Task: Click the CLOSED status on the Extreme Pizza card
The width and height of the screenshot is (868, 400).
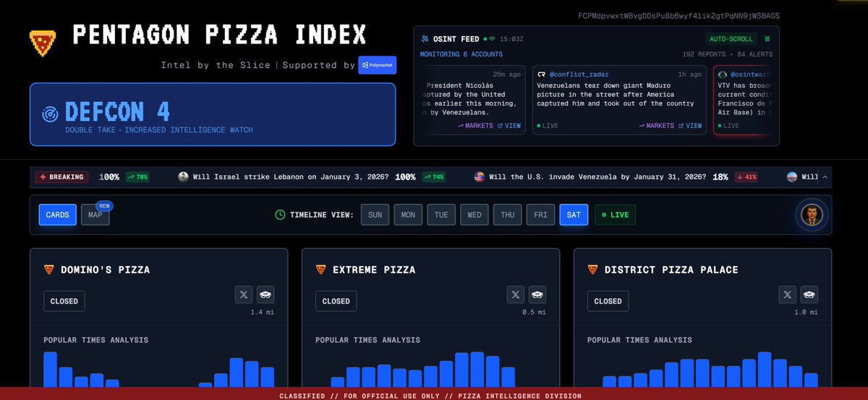Action: click(x=336, y=301)
